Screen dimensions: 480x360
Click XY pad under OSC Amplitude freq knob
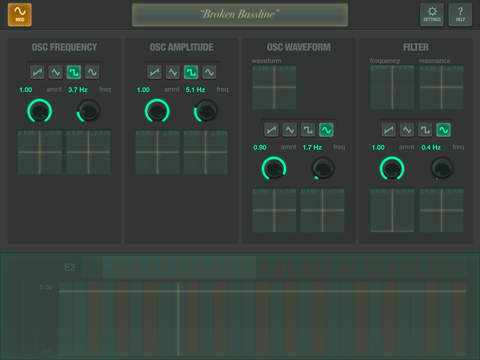(206, 152)
